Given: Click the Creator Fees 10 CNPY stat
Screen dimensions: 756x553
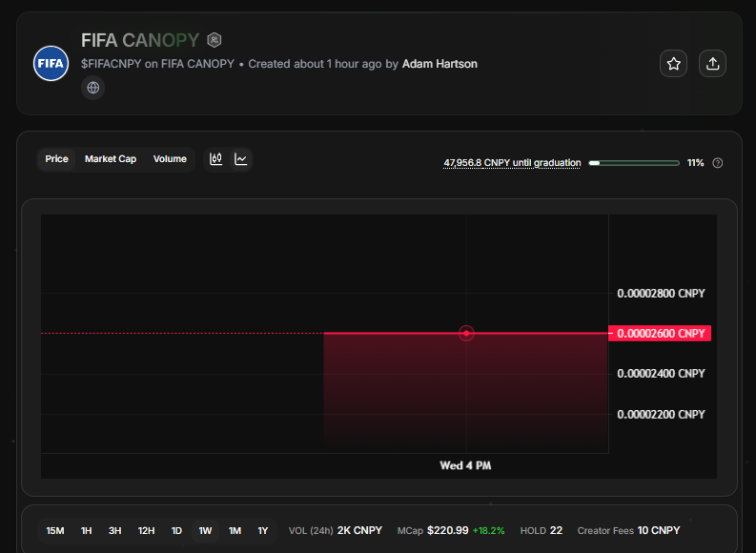Looking at the screenshot, I should click(x=628, y=531).
